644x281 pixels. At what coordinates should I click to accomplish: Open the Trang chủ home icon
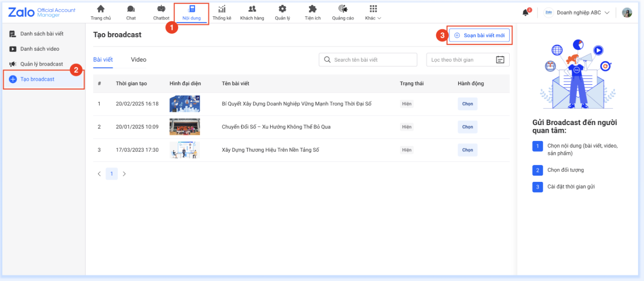click(101, 9)
